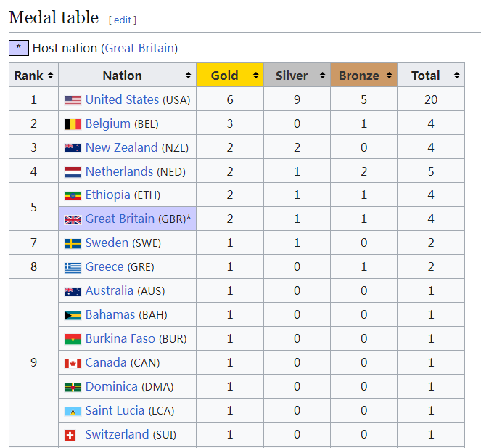
Task: Sort table by Bronze column header
Action: 363,76
